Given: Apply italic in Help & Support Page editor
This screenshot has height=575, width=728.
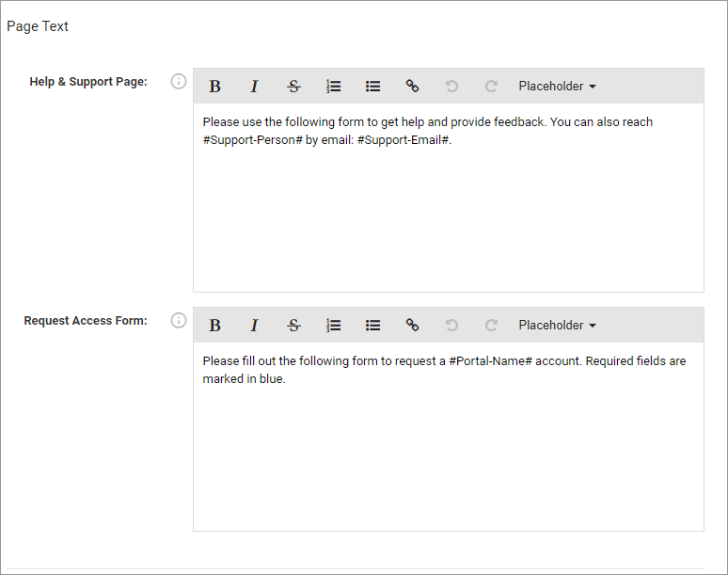Looking at the screenshot, I should [254, 87].
